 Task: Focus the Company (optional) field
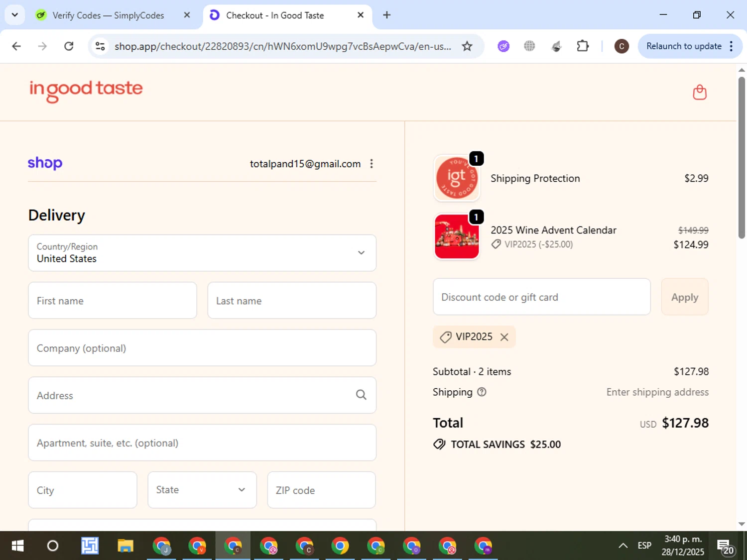click(202, 348)
